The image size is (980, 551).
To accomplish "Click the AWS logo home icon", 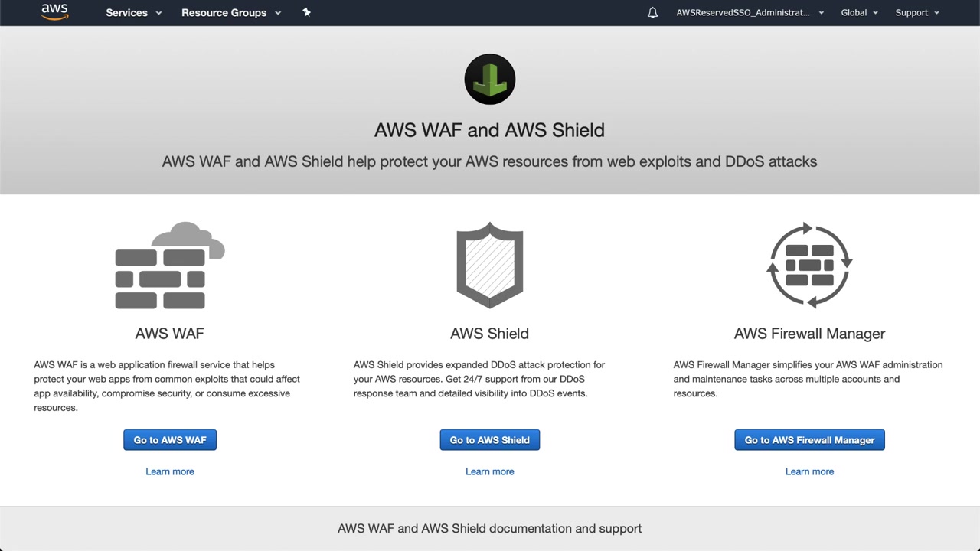I will [x=54, y=12].
